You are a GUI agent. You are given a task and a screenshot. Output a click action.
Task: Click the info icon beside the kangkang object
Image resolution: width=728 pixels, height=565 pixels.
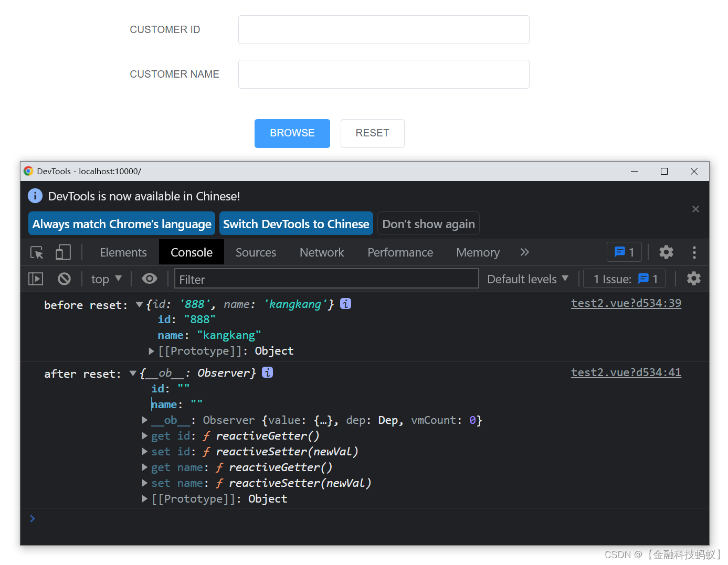point(345,304)
